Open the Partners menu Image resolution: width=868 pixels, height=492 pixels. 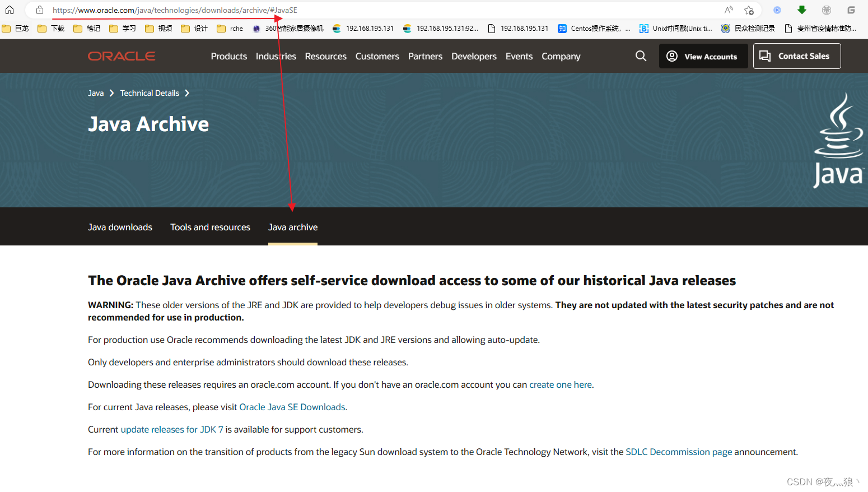[426, 56]
